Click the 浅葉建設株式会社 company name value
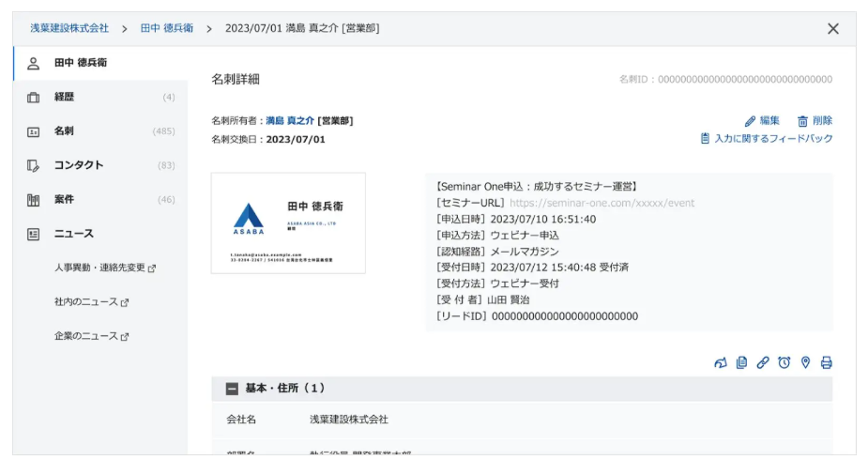 coord(349,420)
